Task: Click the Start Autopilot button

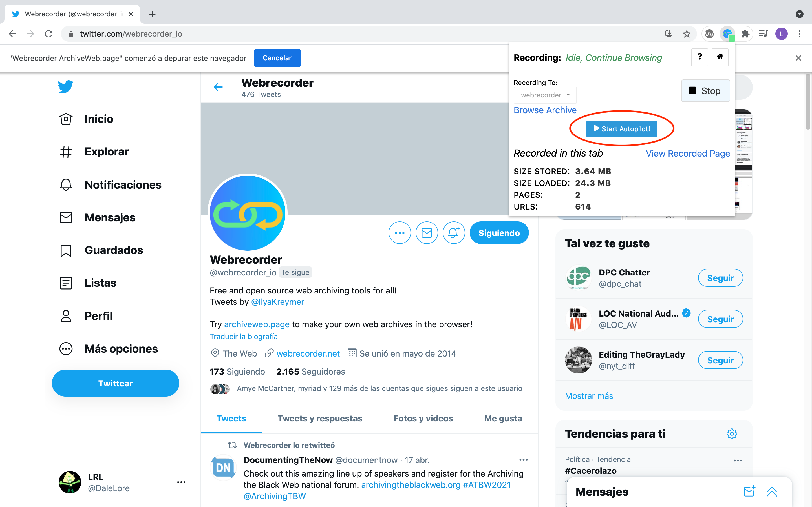Action: click(x=622, y=129)
